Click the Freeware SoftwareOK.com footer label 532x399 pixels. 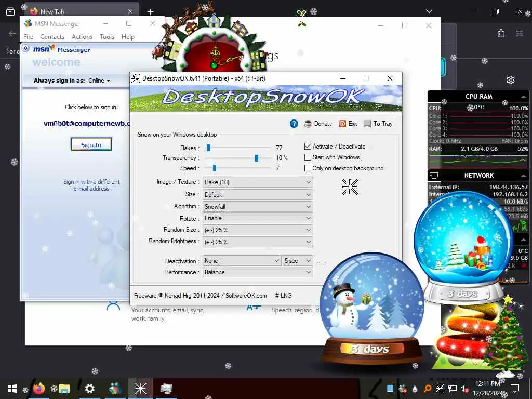[x=200, y=296]
